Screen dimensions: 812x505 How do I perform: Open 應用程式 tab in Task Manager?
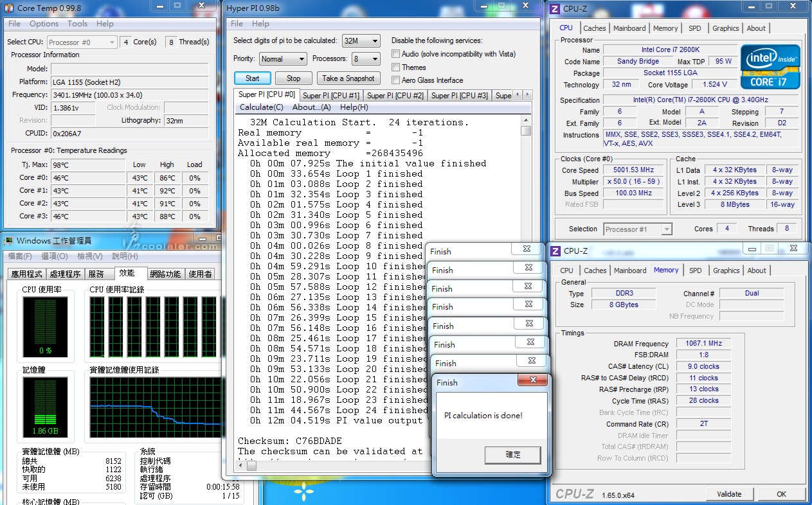27,274
